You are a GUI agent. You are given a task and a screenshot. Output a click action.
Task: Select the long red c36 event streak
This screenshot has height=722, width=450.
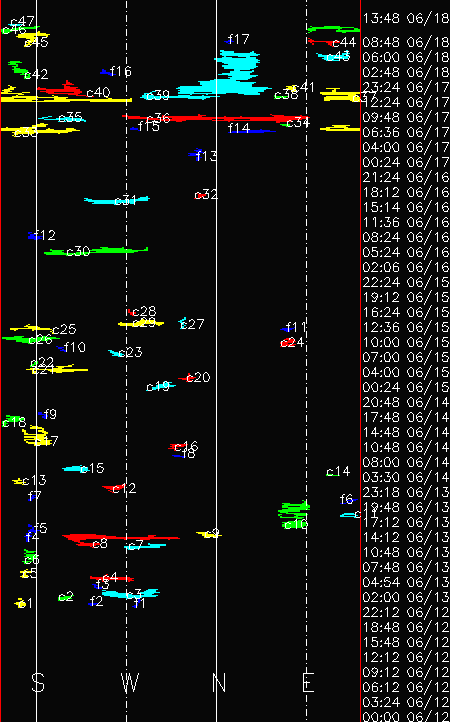216,118
